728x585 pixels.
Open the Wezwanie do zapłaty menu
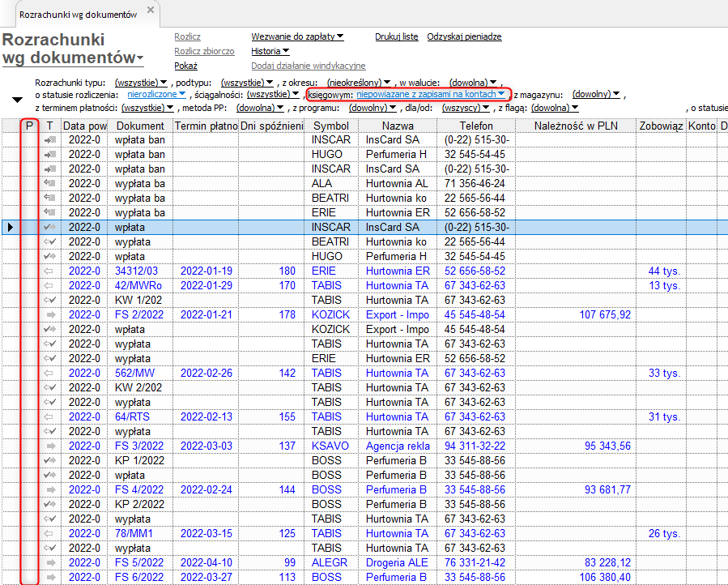tap(297, 36)
